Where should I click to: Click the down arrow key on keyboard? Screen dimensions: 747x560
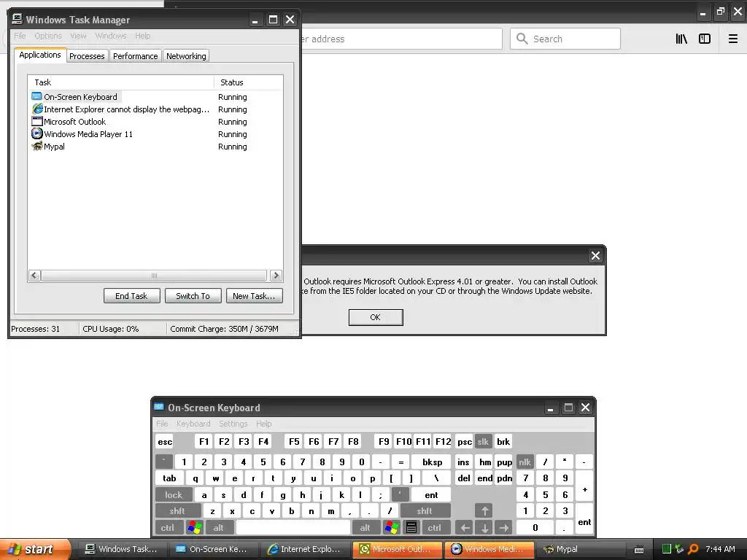tap(484, 528)
